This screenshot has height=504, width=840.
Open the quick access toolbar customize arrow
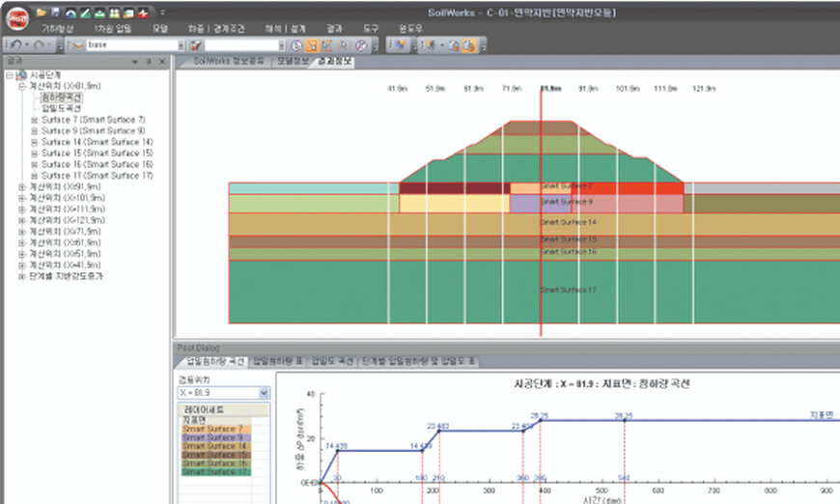pyautogui.click(x=162, y=13)
